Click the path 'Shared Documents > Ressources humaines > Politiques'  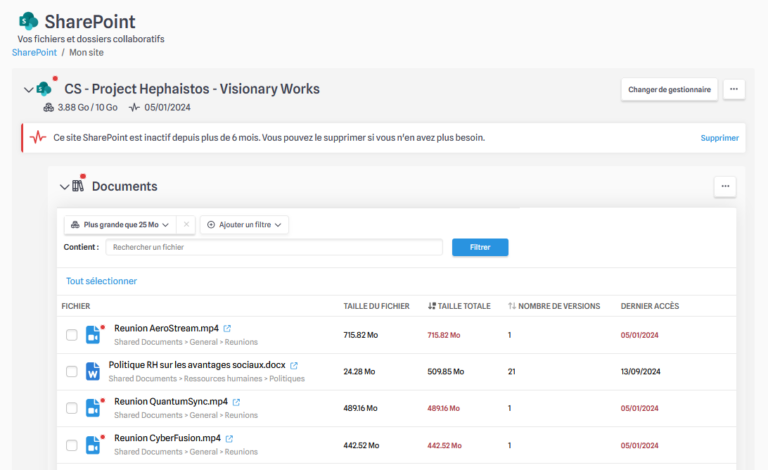(x=206, y=378)
